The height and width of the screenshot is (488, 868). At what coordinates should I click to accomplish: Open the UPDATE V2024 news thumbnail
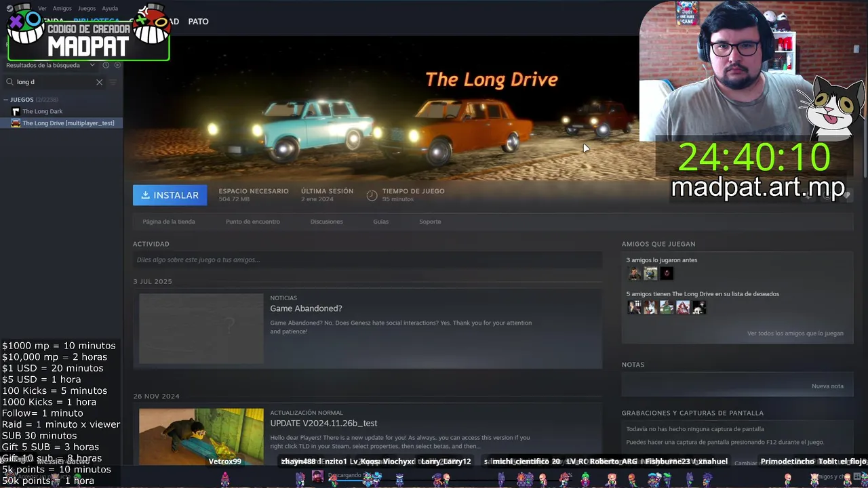click(201, 436)
